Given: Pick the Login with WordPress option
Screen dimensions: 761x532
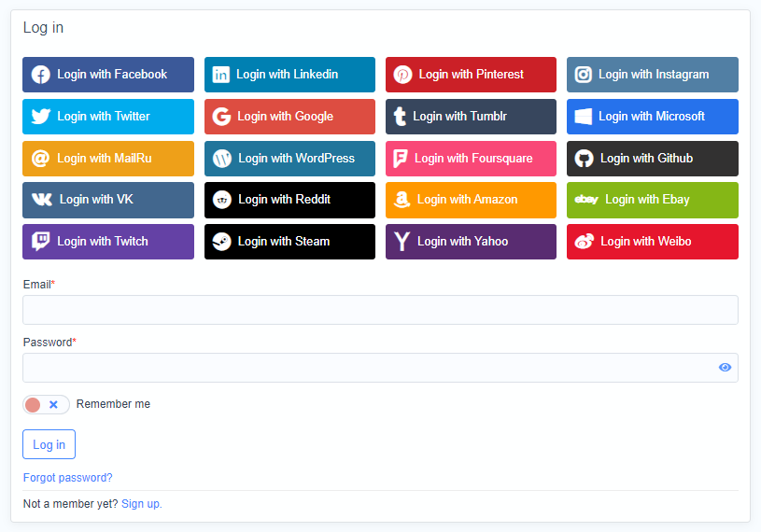Looking at the screenshot, I should click(289, 159).
